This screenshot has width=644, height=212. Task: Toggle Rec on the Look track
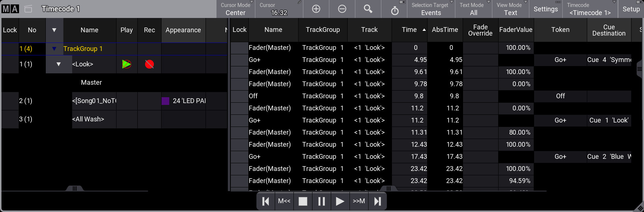coord(149,64)
